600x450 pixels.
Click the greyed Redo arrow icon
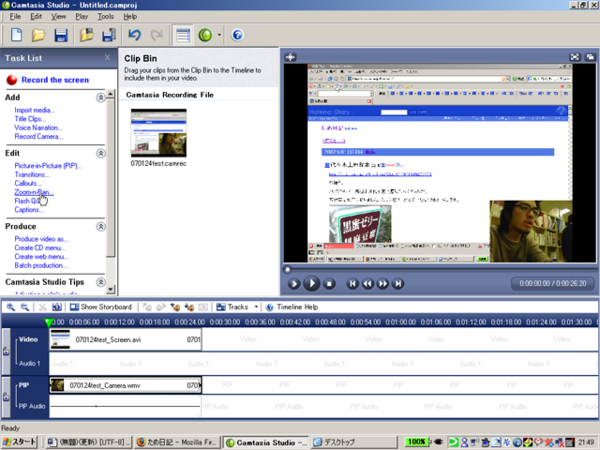click(157, 35)
